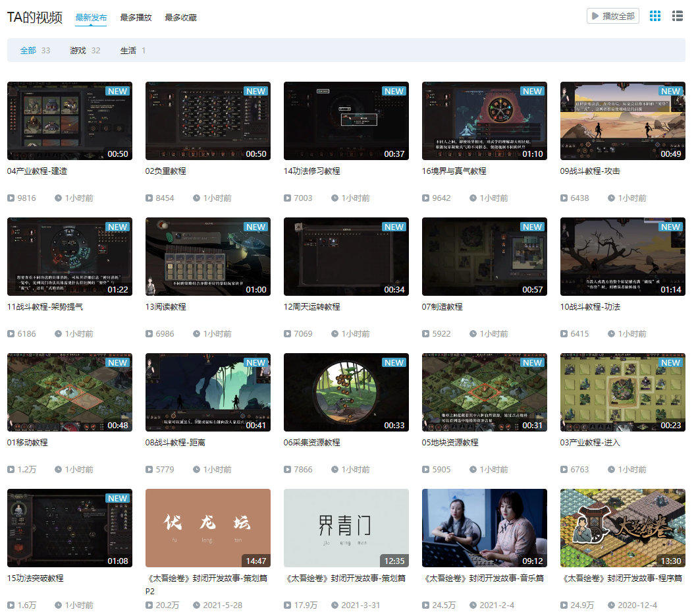Image resolution: width=696 pixels, height=616 pixels.
Task: Click play count icon beside 24.9万
Action: pyautogui.click(x=564, y=605)
